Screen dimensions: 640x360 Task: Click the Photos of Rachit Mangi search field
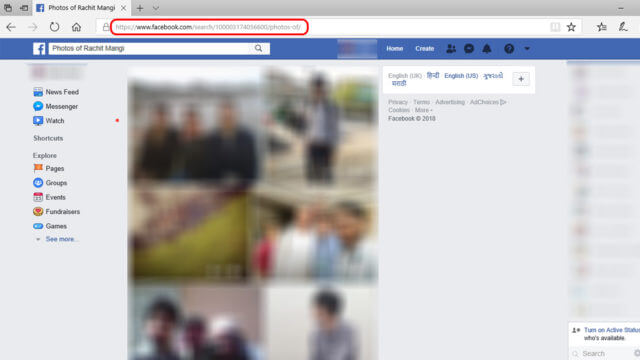(x=149, y=48)
